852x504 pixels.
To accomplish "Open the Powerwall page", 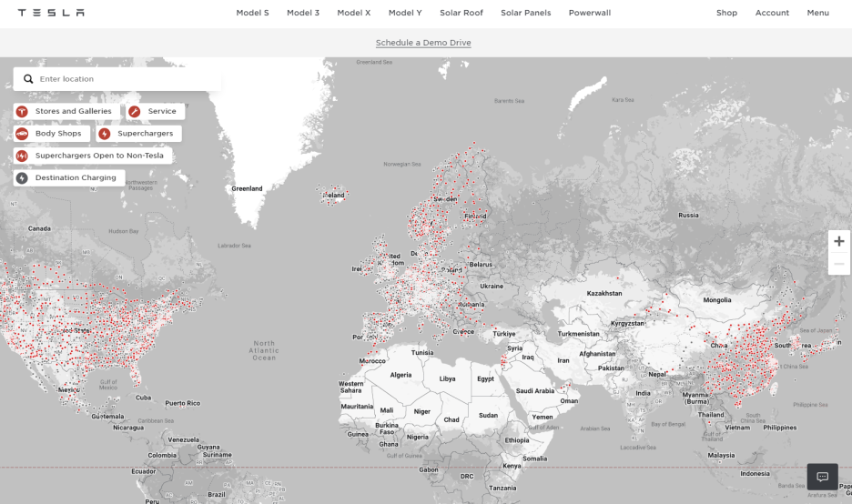I will coord(590,13).
